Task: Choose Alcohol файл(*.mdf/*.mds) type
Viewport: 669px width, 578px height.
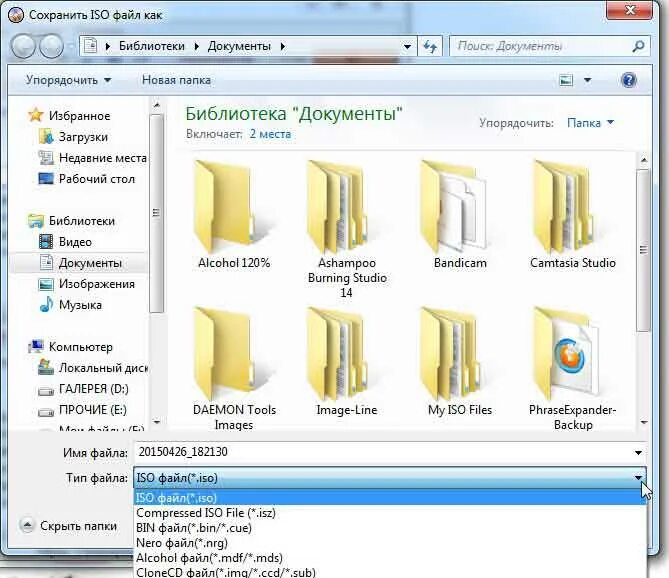Action: click(x=390, y=558)
